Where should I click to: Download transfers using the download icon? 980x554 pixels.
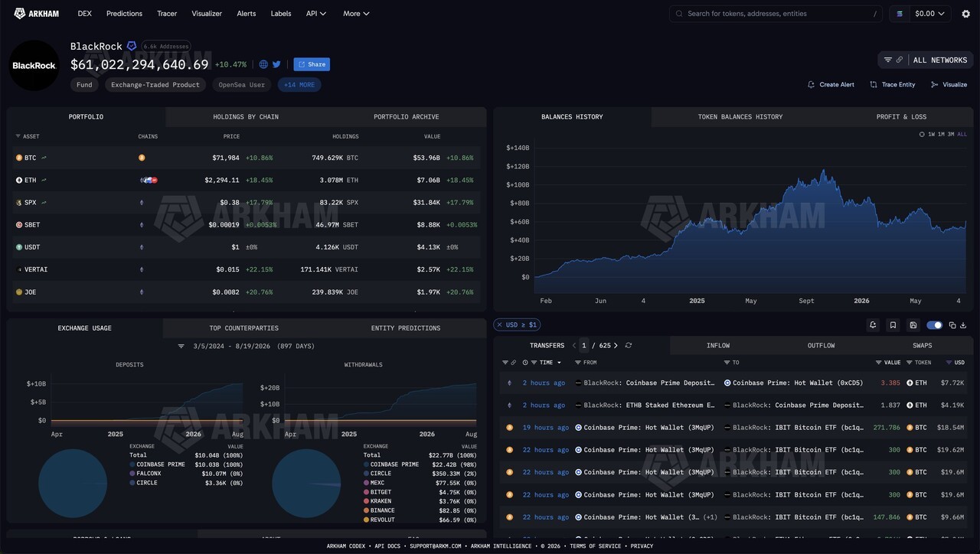[x=963, y=325]
